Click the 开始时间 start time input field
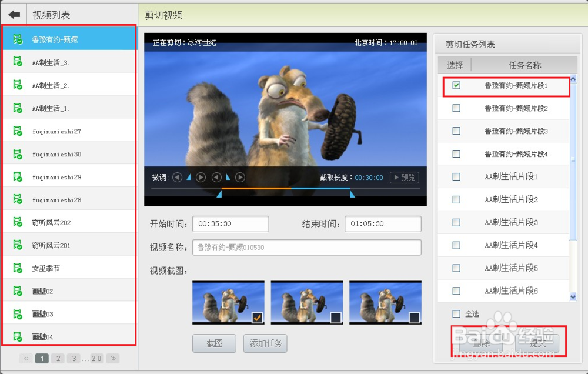 [231, 223]
